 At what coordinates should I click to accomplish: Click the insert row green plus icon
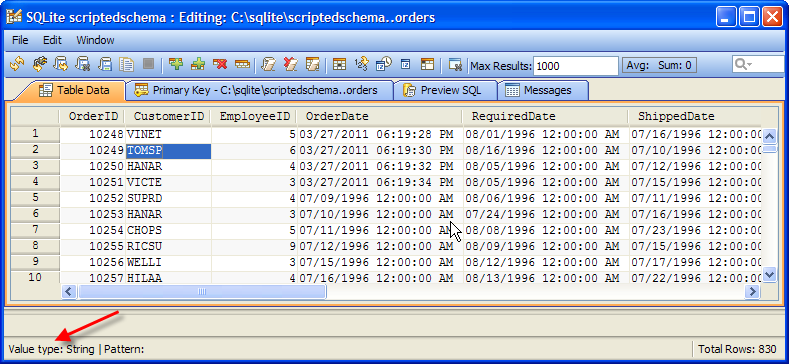coord(176,64)
